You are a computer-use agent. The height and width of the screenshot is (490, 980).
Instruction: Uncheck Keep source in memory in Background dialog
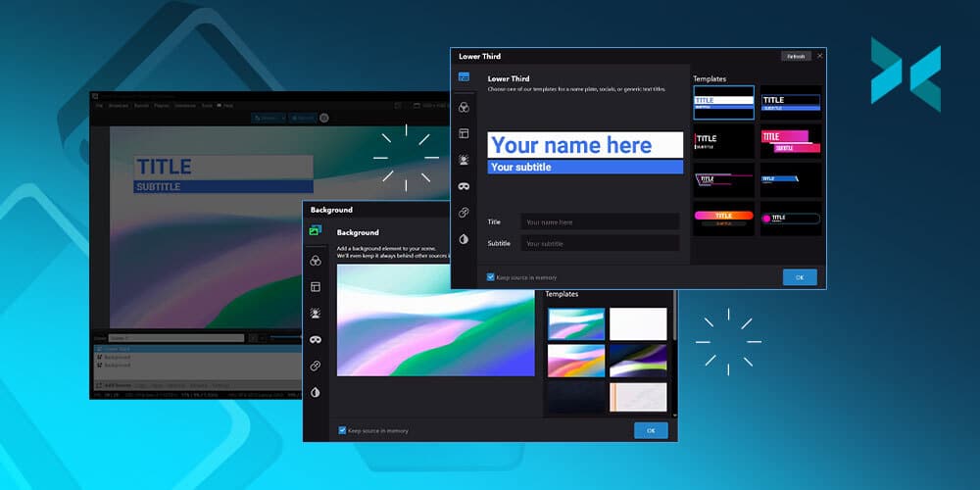[342, 430]
